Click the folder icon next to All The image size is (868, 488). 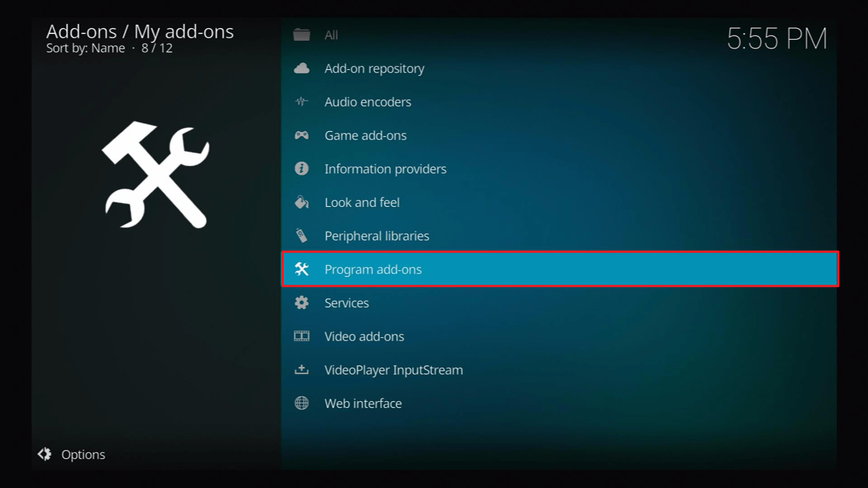click(302, 35)
